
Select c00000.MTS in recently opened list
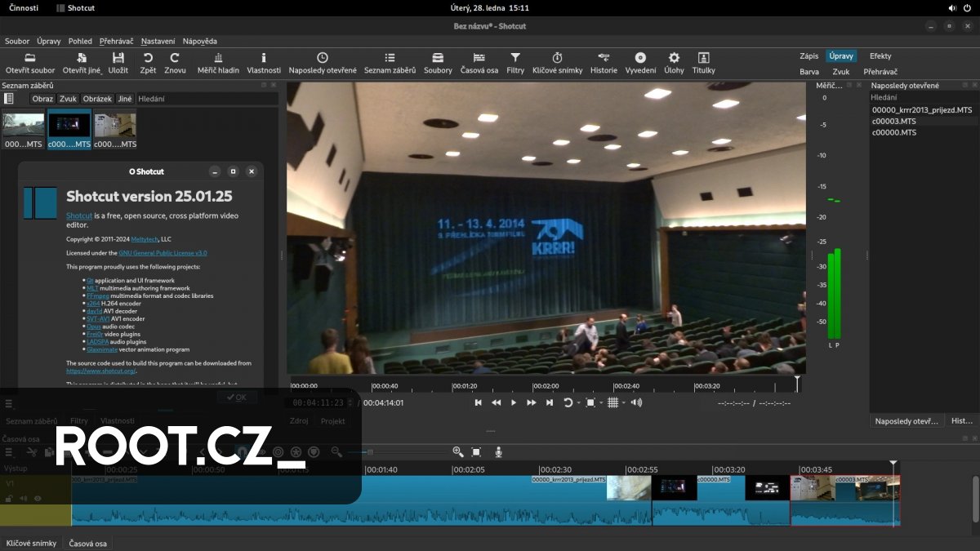(x=894, y=132)
